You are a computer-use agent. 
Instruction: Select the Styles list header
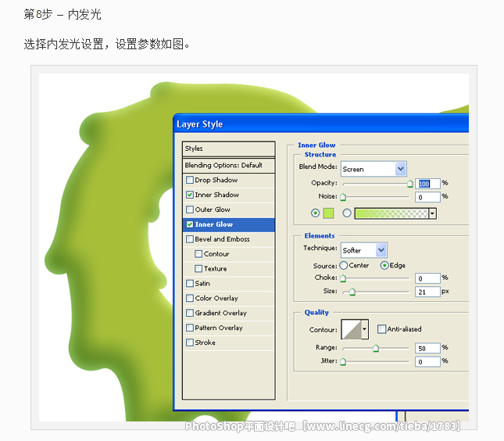coord(228,149)
